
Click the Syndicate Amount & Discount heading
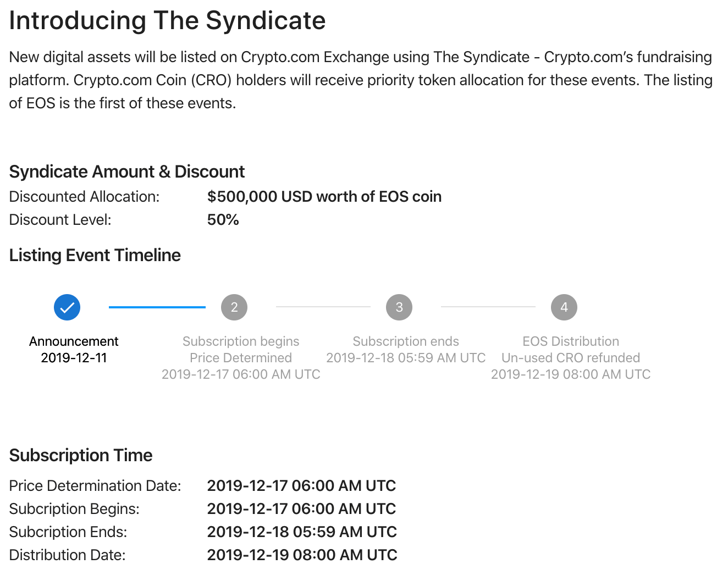coord(127,172)
